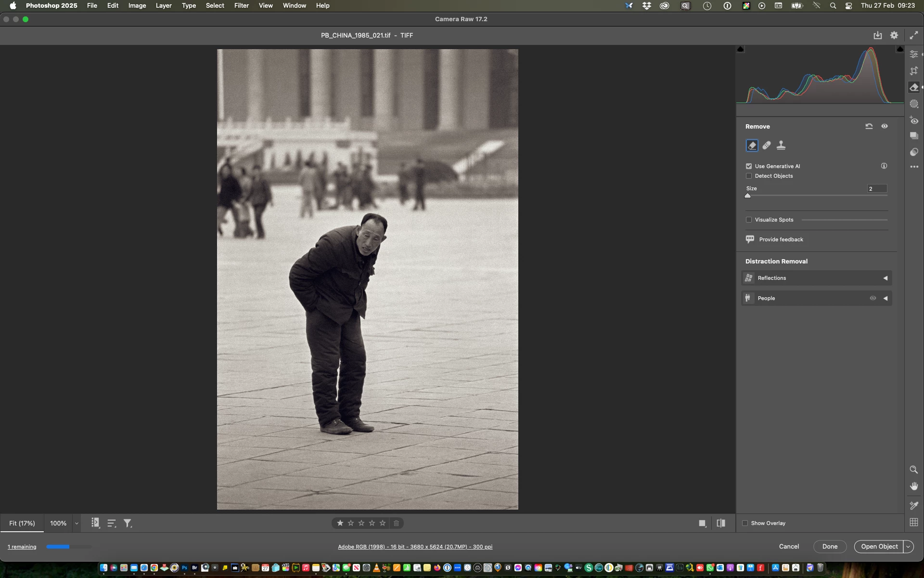Click the workflow options link for Adobe RGB
The image size is (924, 578).
click(415, 547)
